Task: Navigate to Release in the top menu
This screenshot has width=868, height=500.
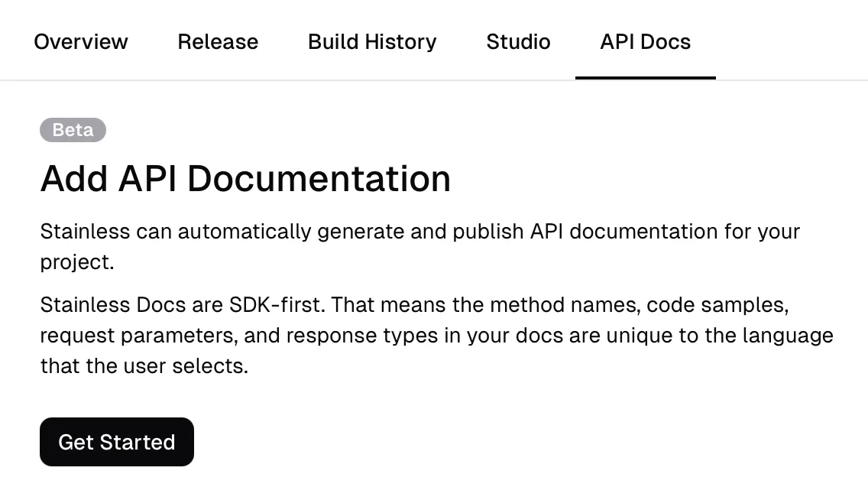Action: coord(218,42)
